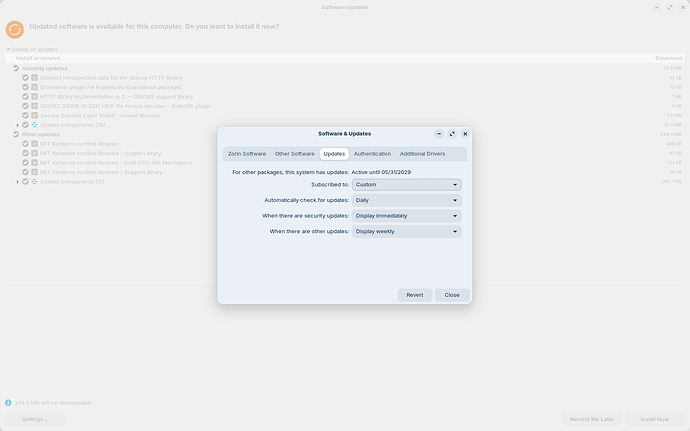Uncheck MIT Kerberos runtime libraries first row
Viewport: 690px width, 431px height.
pos(26,144)
